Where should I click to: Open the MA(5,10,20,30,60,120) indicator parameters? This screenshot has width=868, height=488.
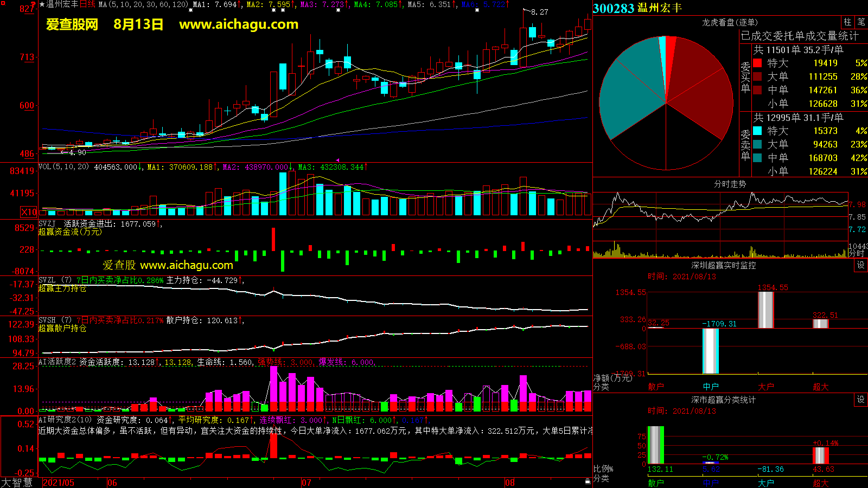click(x=143, y=4)
